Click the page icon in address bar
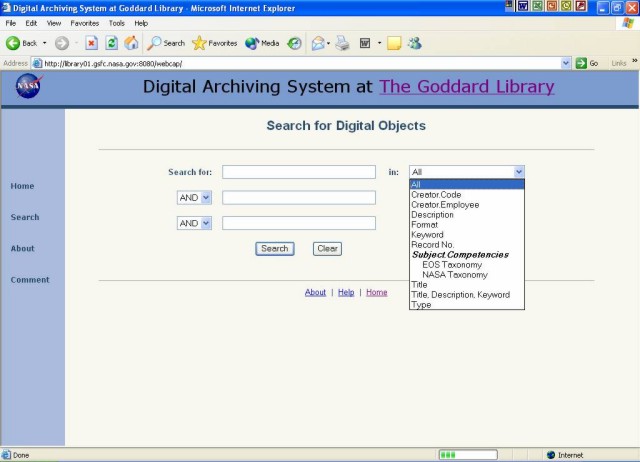The width and height of the screenshot is (640, 462). 37,63
